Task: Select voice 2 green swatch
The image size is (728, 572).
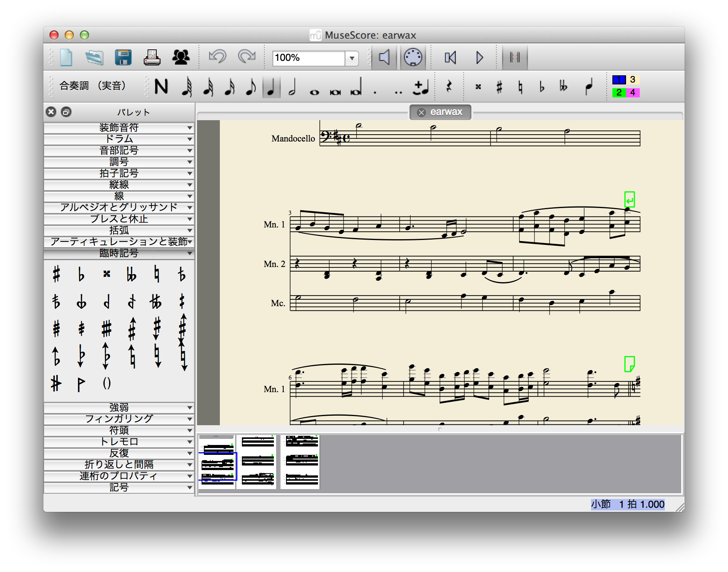Action: [619, 92]
